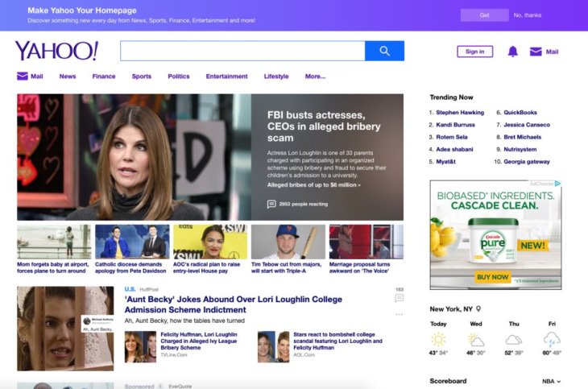Go to the Sports section
The width and height of the screenshot is (588, 389).
click(142, 77)
